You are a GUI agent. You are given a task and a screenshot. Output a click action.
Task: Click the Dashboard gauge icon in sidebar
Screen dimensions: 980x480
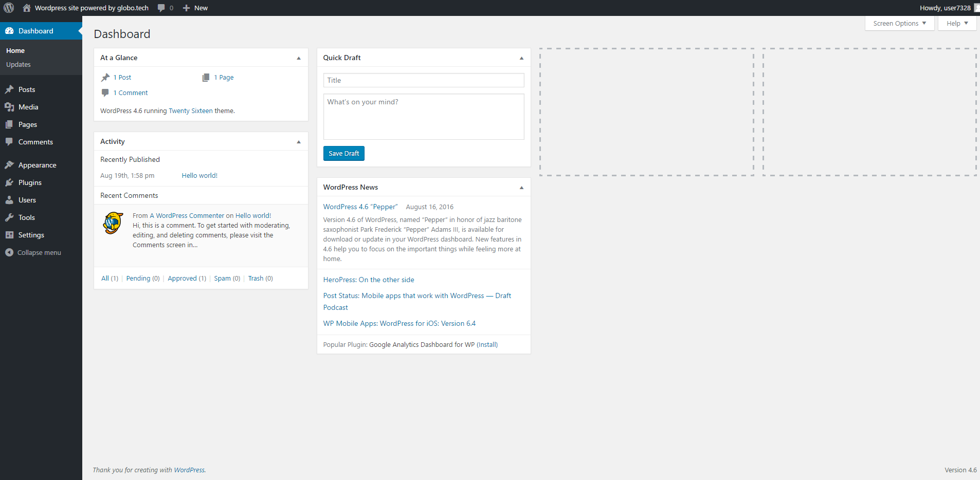click(9, 31)
